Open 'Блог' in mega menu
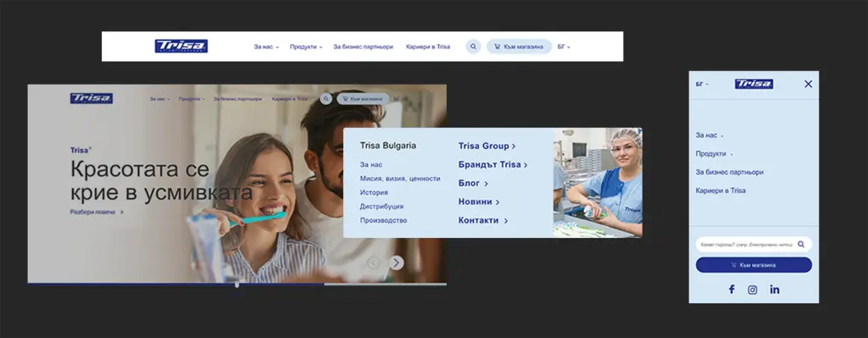The image size is (868, 338). 473,183
